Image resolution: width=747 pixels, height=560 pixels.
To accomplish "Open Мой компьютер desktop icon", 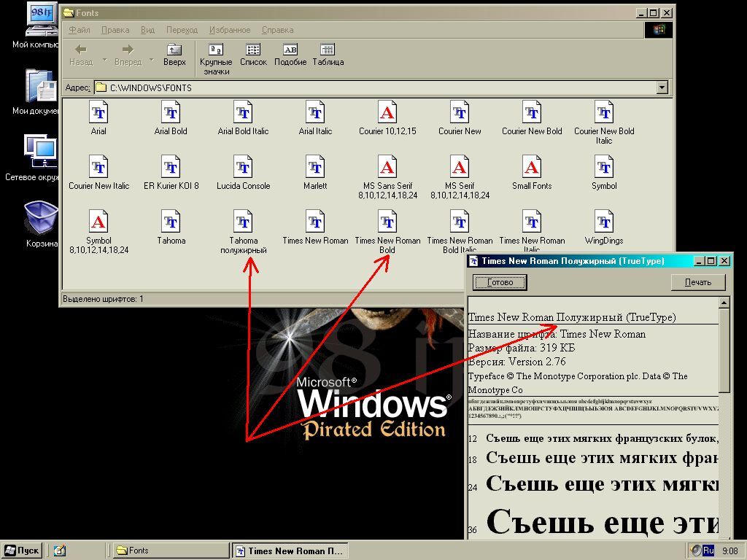I will pyautogui.click(x=41, y=26).
